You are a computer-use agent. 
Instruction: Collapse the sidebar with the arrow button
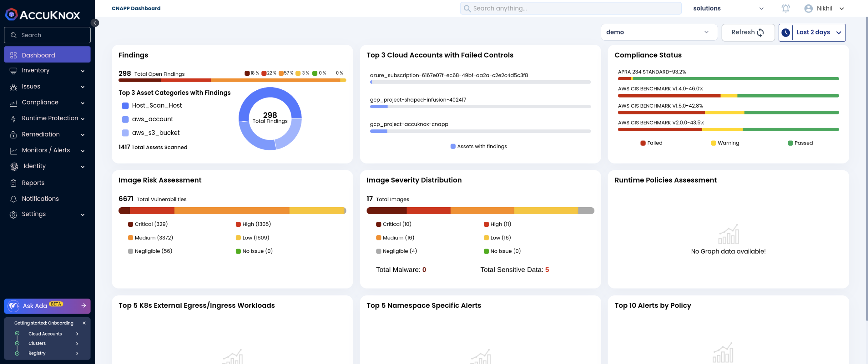(95, 23)
